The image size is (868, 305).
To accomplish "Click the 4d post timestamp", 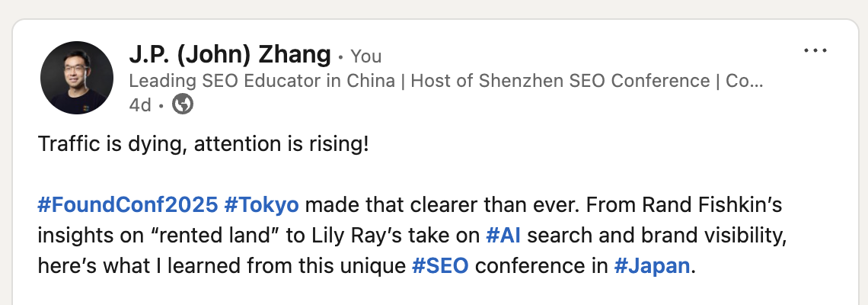I will click(x=139, y=104).
